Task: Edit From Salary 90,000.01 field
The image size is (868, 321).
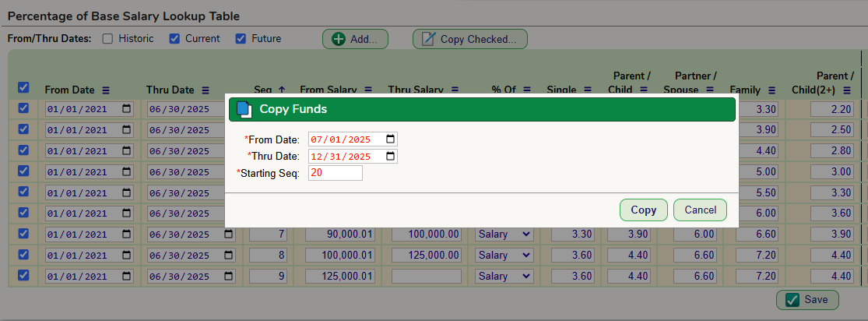Action: click(340, 235)
